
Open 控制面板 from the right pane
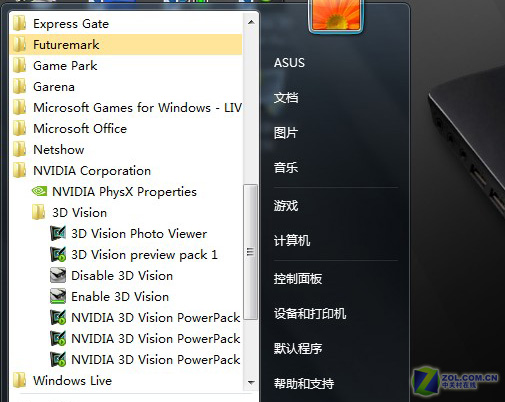(x=298, y=279)
